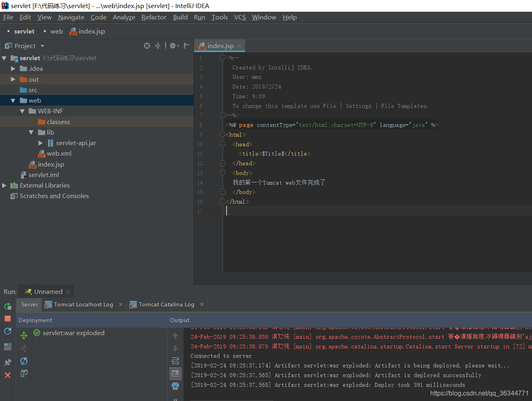Switch to Tomcat Localhost Log tab

tap(83, 304)
